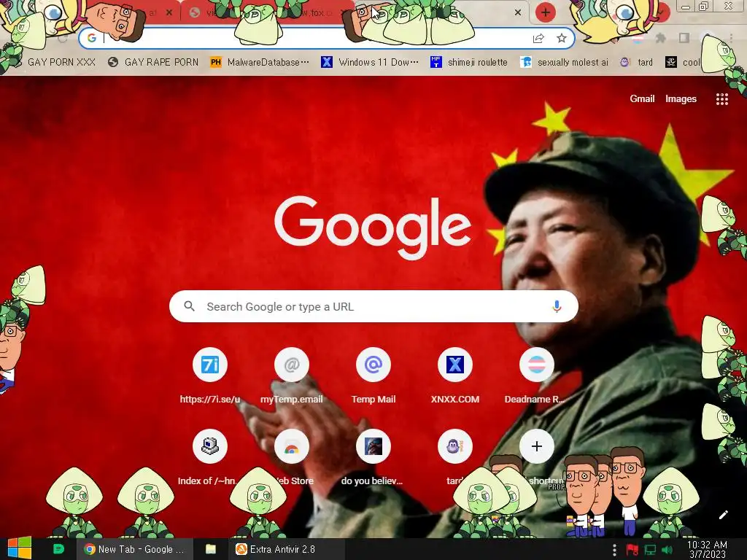This screenshot has height=560, width=747.
Task: Open the tard bookmark in bookmarks bar
Action: (x=636, y=62)
